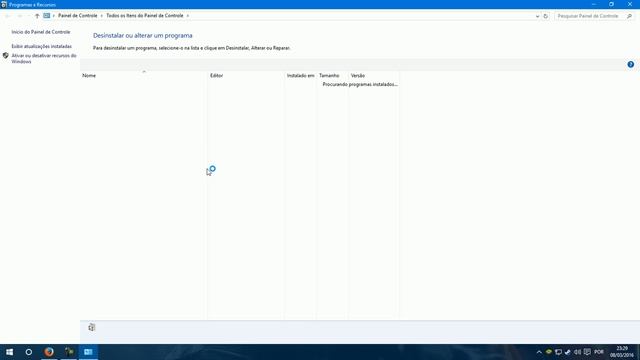
Task: Click Painel de Controle breadcrumb
Action: 78,16
